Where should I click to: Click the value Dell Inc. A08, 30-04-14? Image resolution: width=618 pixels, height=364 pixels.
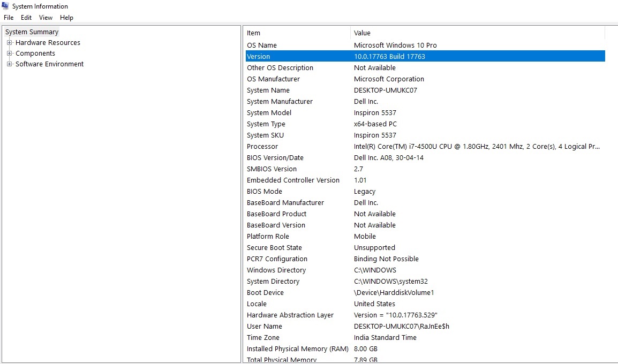coord(389,157)
